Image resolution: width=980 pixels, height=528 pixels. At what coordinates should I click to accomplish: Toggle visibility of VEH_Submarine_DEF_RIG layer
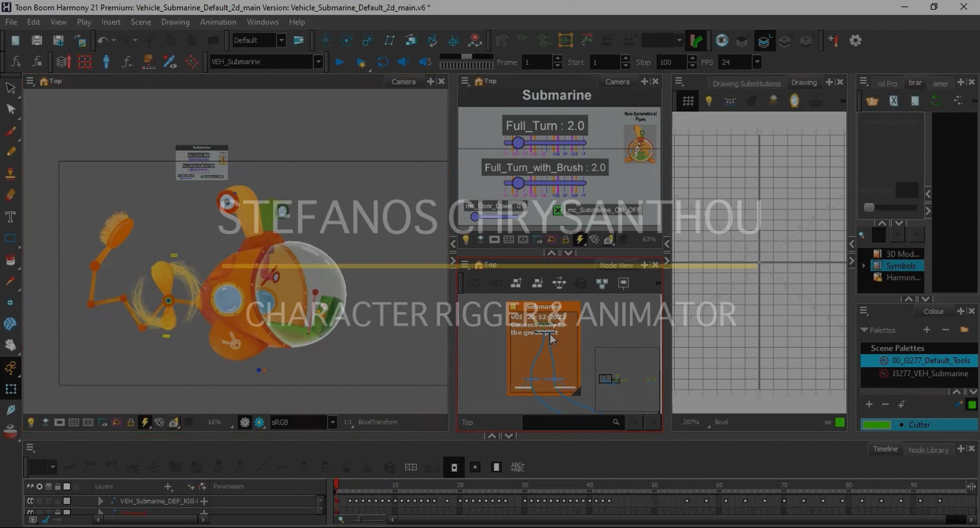pos(31,501)
